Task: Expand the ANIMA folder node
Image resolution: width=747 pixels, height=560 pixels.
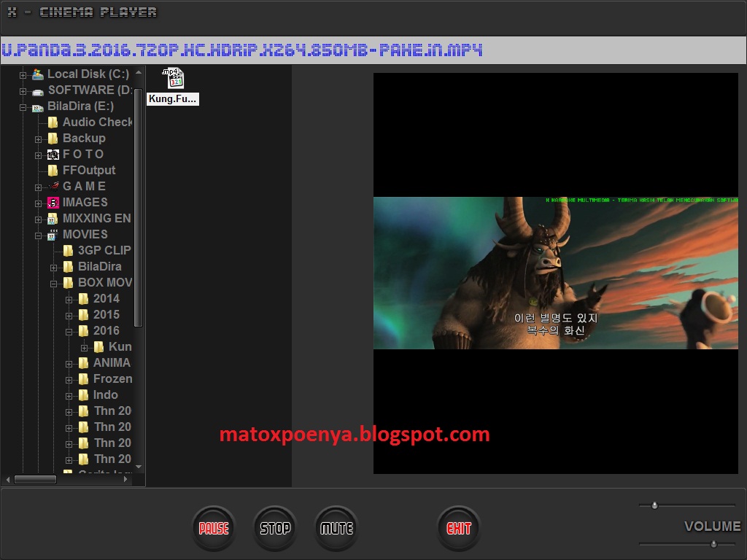Action: 69,364
